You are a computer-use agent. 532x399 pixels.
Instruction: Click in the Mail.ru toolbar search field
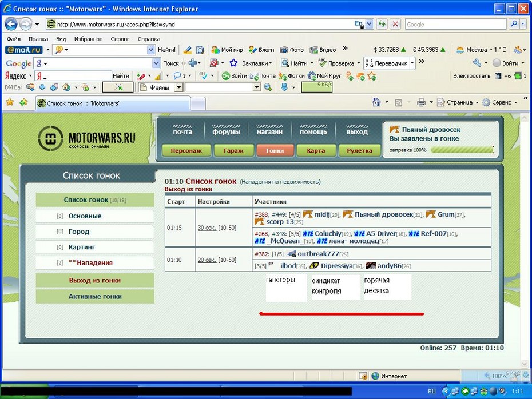click(105, 50)
